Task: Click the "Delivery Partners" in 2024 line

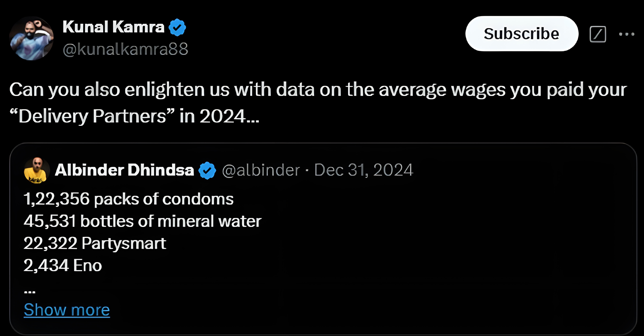Action: point(134,116)
